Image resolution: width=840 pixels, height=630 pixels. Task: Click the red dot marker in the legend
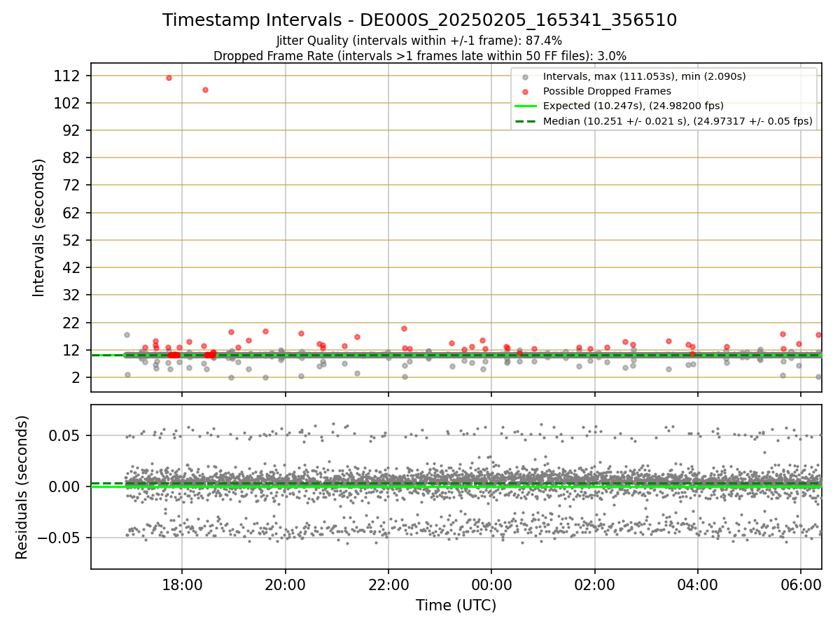tap(526, 91)
